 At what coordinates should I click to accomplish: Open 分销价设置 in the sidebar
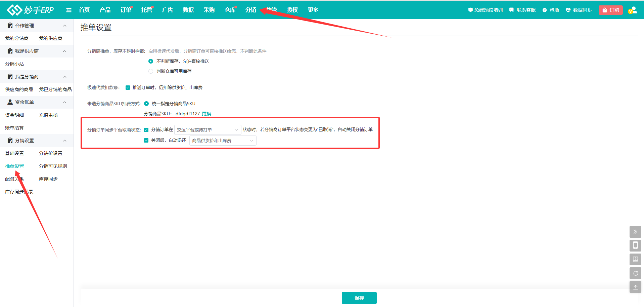click(51, 153)
